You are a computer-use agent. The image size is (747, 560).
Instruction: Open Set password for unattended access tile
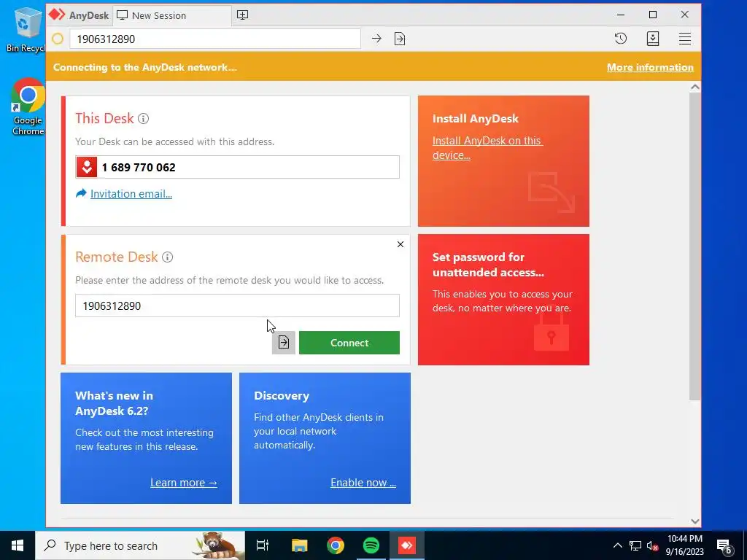click(x=503, y=300)
